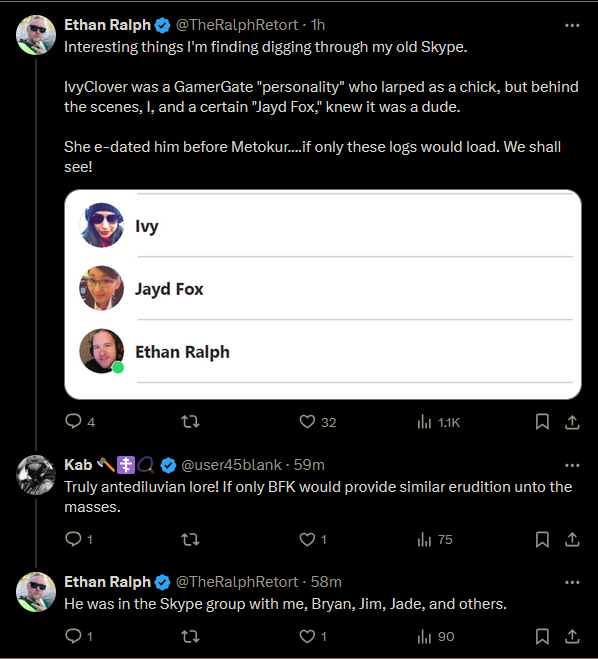Reply to Ethan Ralph's first tweet
This screenshot has height=659, width=598.
tap(74, 421)
